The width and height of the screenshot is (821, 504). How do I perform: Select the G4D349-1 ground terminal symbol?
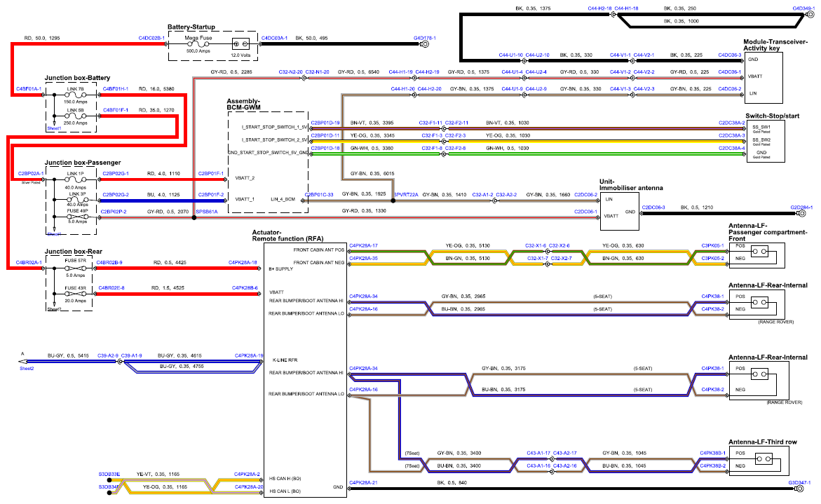click(x=810, y=15)
